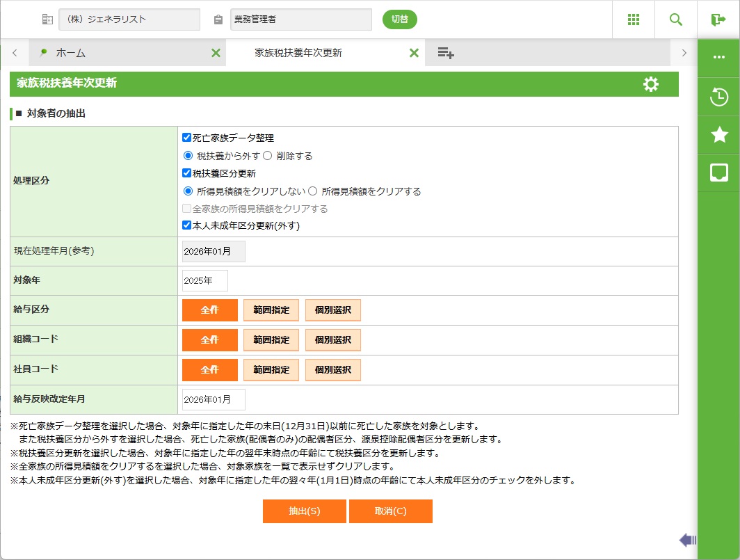Open settings gear in page title bar
740x560 pixels.
[650, 84]
